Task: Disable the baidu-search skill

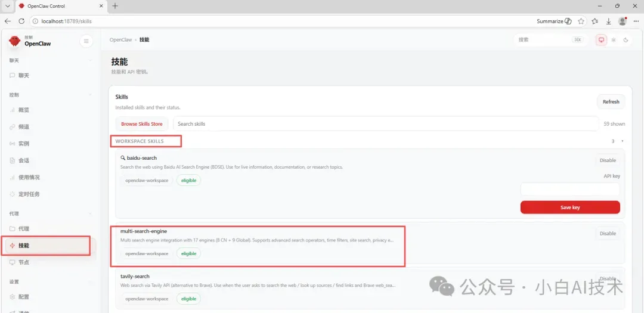Action: click(x=608, y=160)
